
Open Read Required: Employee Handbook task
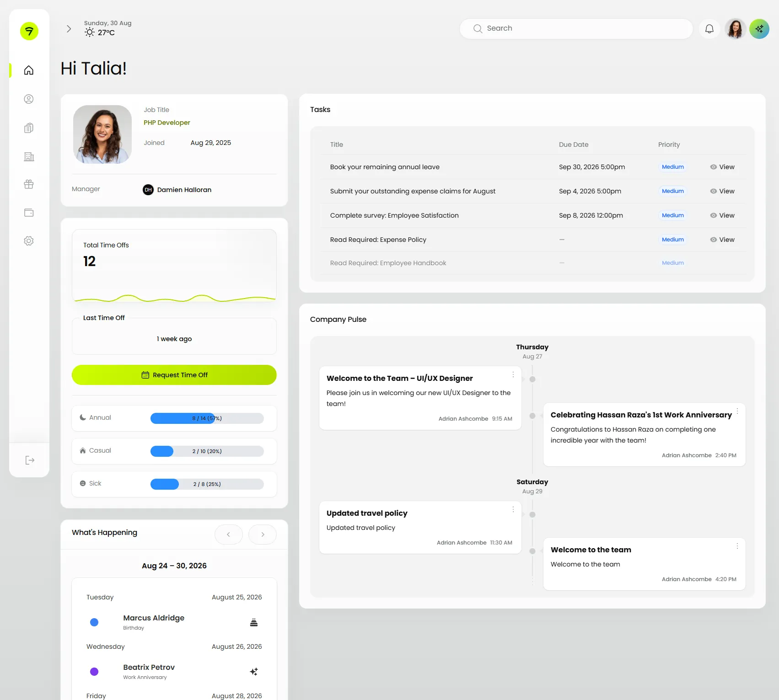click(388, 263)
